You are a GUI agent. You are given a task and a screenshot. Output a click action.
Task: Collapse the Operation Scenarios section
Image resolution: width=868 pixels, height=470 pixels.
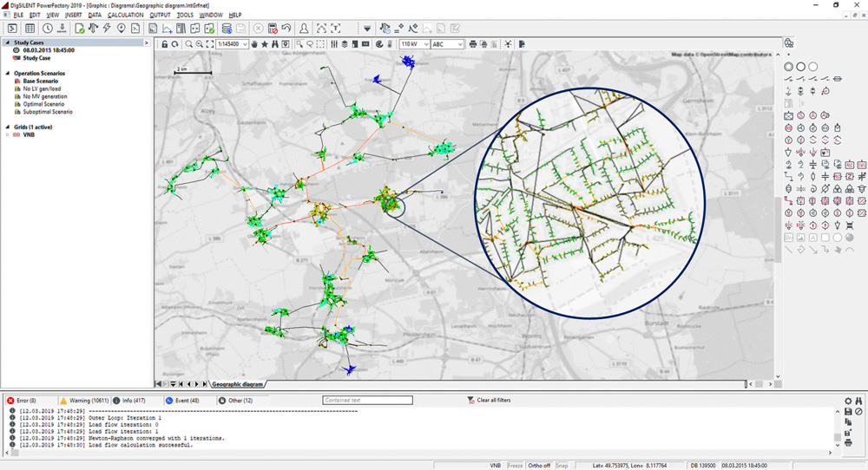click(x=8, y=73)
